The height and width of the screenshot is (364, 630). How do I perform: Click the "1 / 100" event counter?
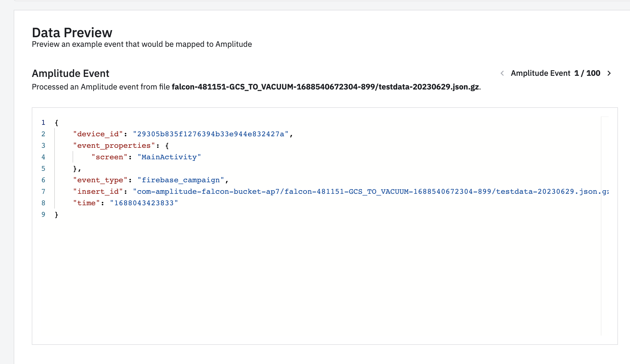[x=587, y=73]
